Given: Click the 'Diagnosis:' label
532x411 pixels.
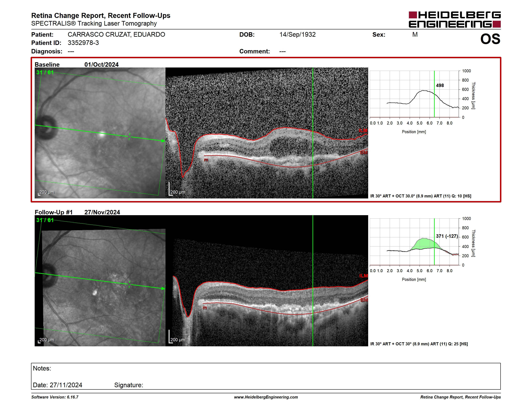Looking at the screenshot, I should coord(47,51).
